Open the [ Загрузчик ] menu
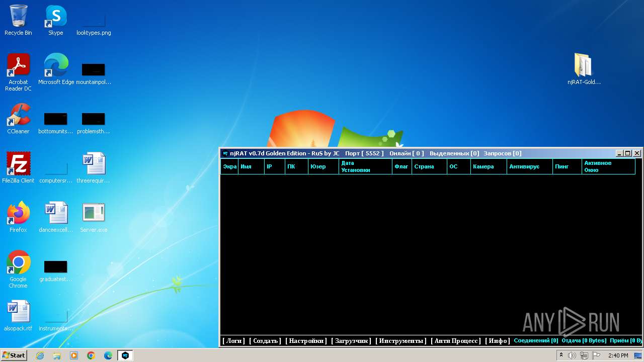The image size is (644, 362). [x=351, y=341]
